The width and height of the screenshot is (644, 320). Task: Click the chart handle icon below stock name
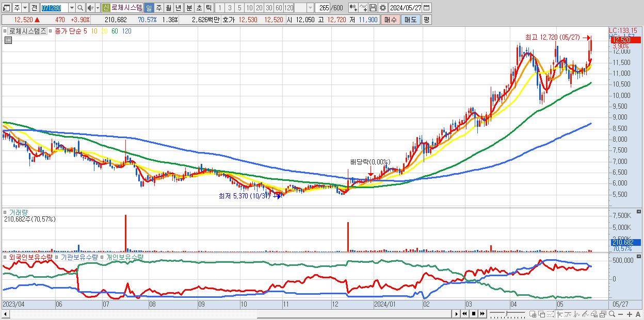click(x=8, y=41)
